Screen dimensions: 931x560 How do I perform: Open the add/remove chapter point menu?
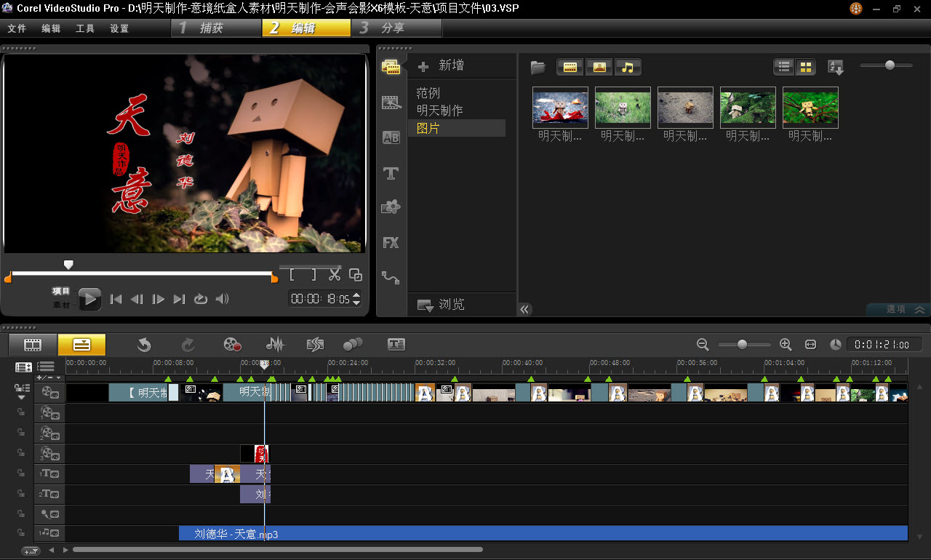point(49,378)
